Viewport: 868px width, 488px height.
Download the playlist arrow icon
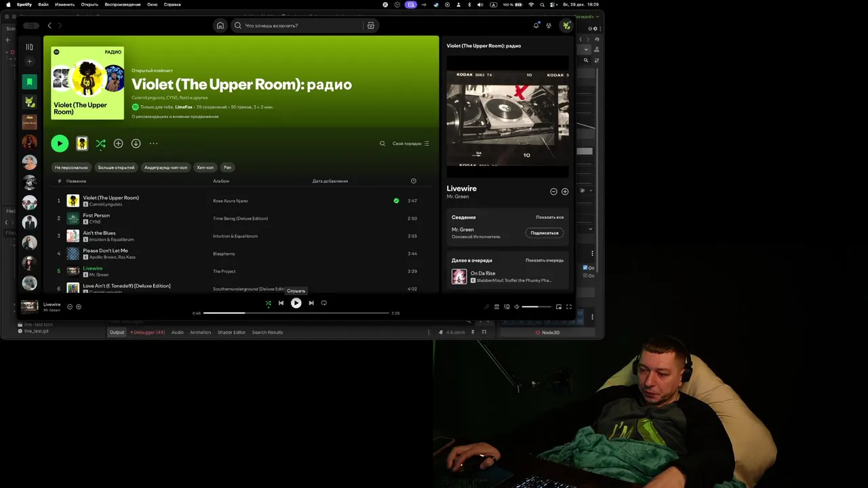[136, 144]
